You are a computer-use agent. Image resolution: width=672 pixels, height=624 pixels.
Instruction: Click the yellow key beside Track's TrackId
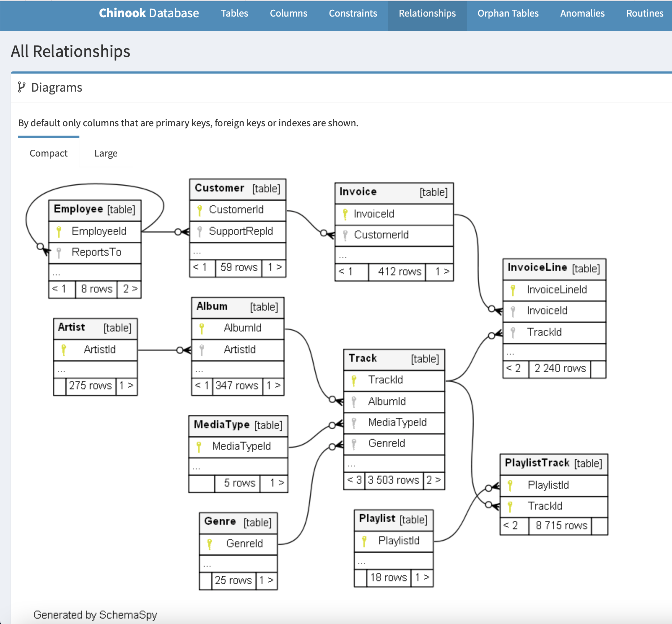click(x=354, y=380)
